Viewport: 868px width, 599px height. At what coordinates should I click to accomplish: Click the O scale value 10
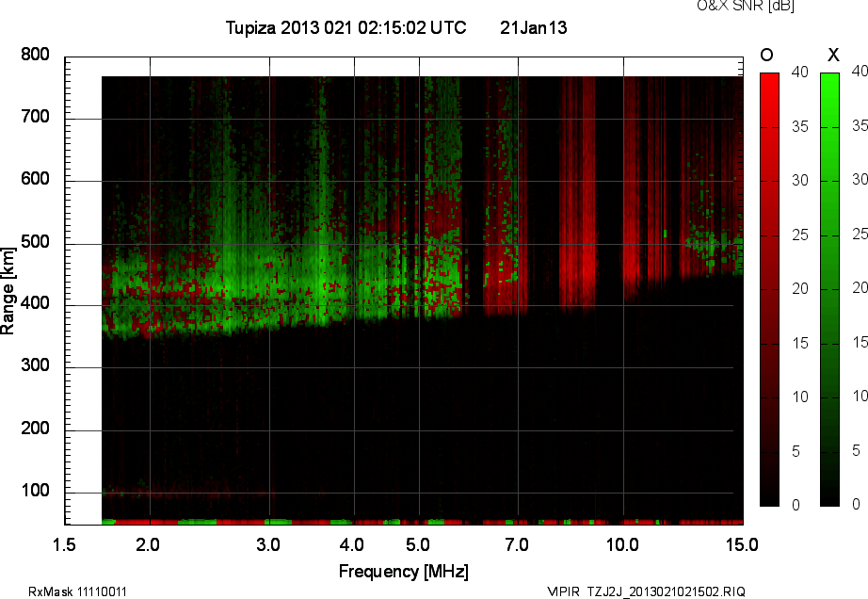[800, 397]
